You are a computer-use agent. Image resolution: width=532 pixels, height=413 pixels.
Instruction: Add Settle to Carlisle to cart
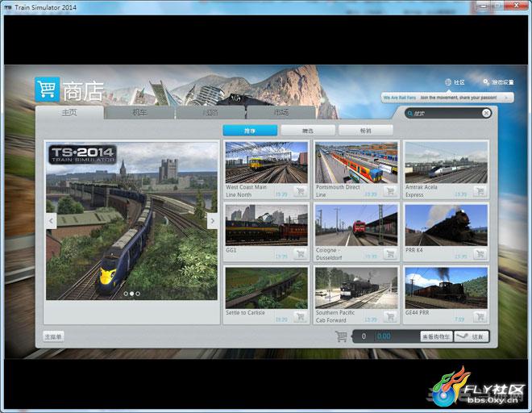(x=301, y=317)
